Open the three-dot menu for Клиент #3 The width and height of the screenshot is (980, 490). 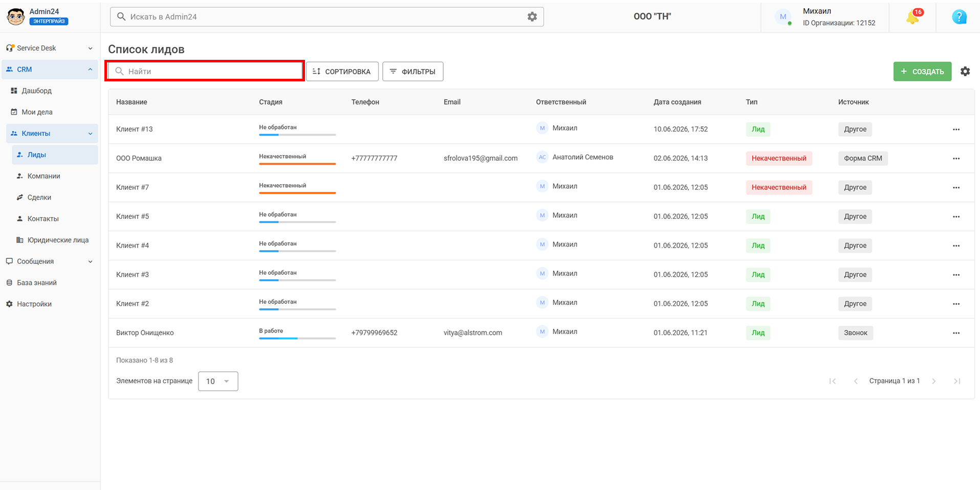[x=956, y=275]
